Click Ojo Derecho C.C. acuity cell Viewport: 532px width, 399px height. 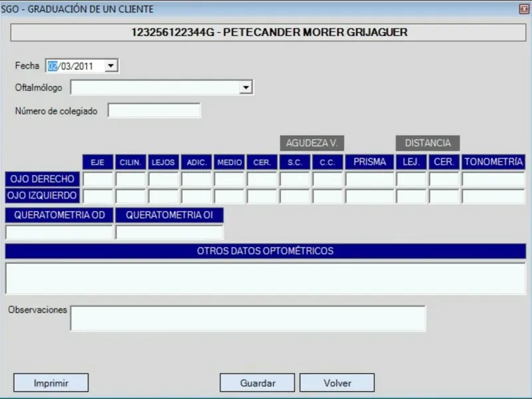coord(327,179)
